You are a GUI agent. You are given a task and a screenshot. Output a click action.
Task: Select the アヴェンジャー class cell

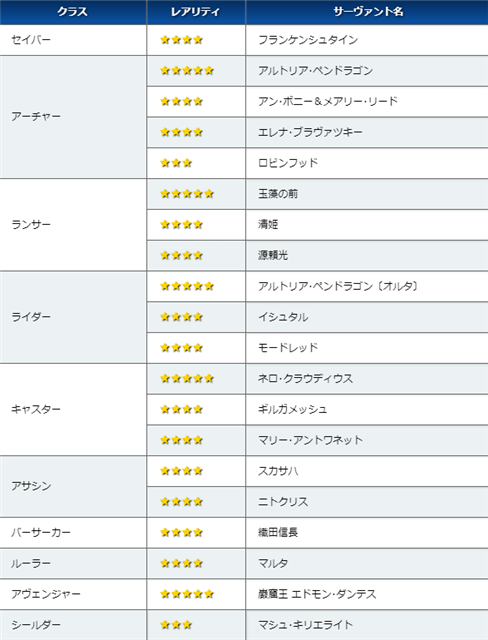[73, 594]
